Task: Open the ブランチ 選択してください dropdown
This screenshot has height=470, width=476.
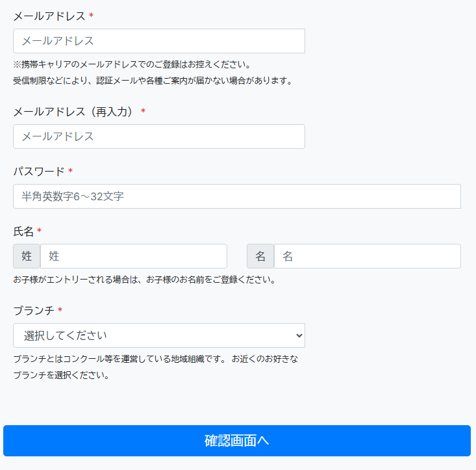Action: coord(159,335)
